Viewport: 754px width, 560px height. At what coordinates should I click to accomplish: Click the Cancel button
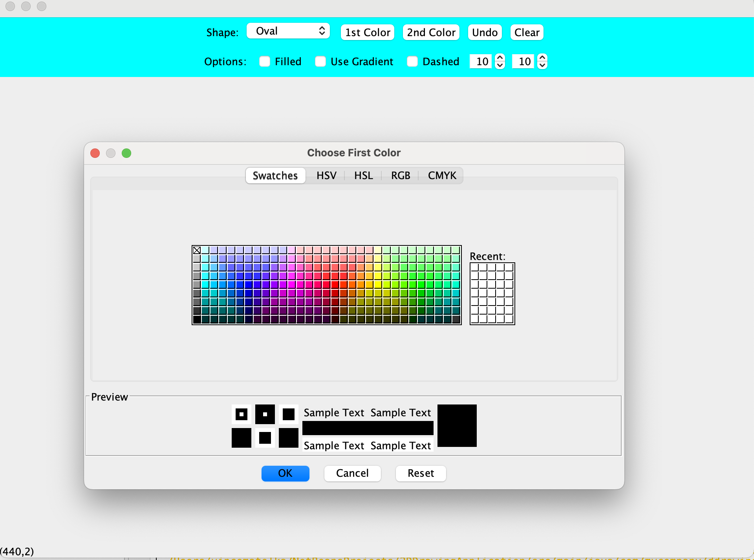point(352,473)
